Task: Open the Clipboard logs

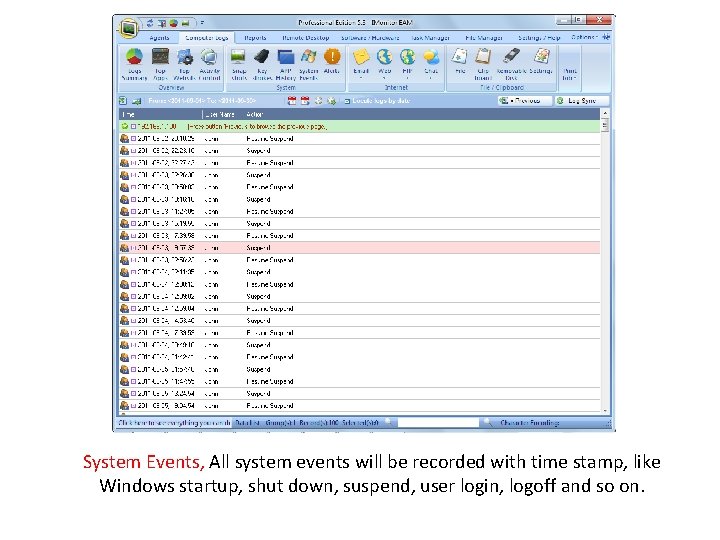Action: [x=483, y=64]
